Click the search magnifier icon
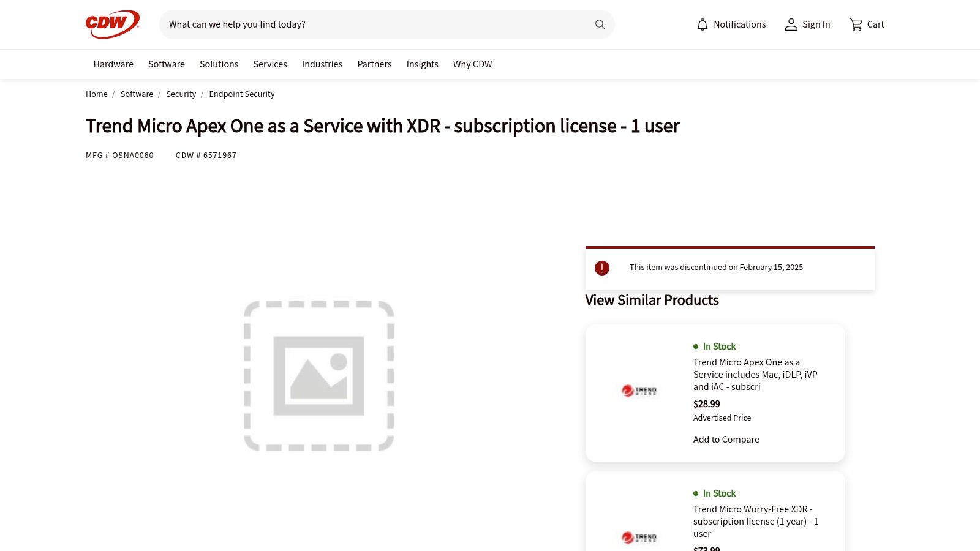 point(600,24)
